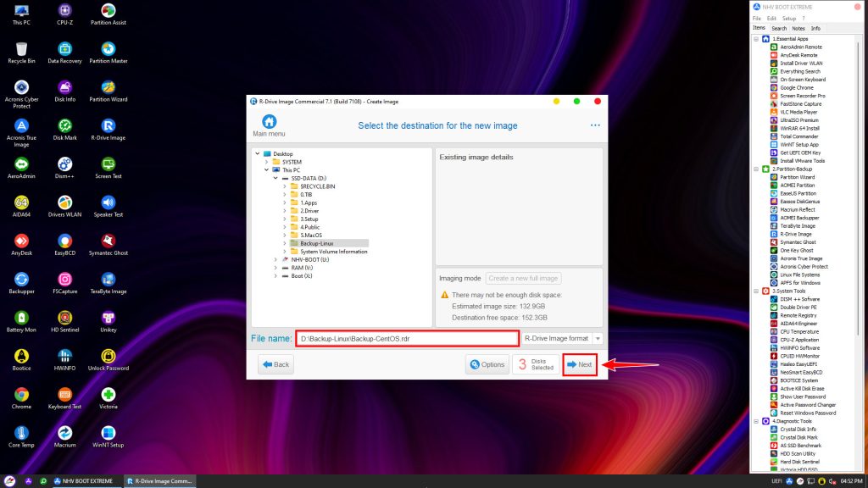Click the Disk Mark desktop icon
The width and height of the screenshot is (868, 488).
64,130
